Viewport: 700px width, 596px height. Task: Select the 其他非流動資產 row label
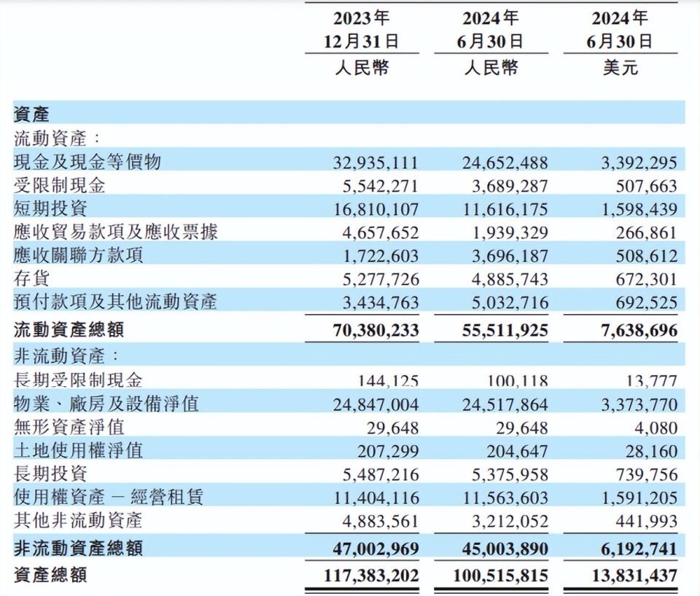[x=78, y=520]
